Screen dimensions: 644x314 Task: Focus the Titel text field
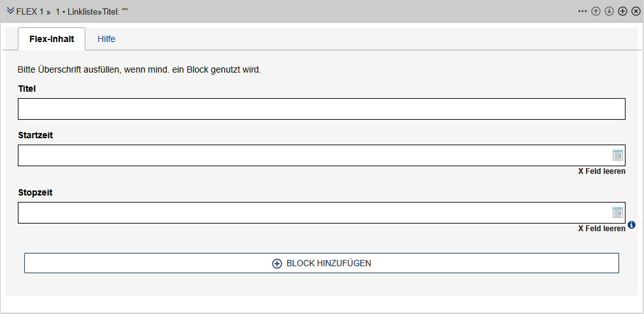[x=321, y=109]
